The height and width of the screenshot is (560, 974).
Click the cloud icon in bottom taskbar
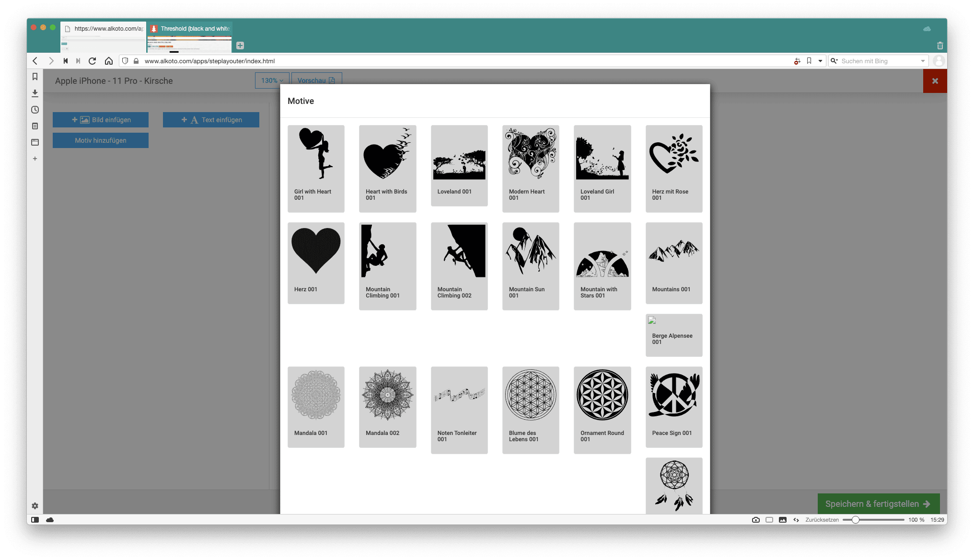coord(49,519)
